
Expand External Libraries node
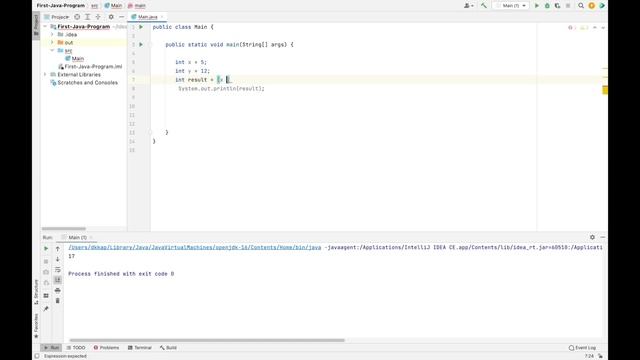[x=45, y=75]
